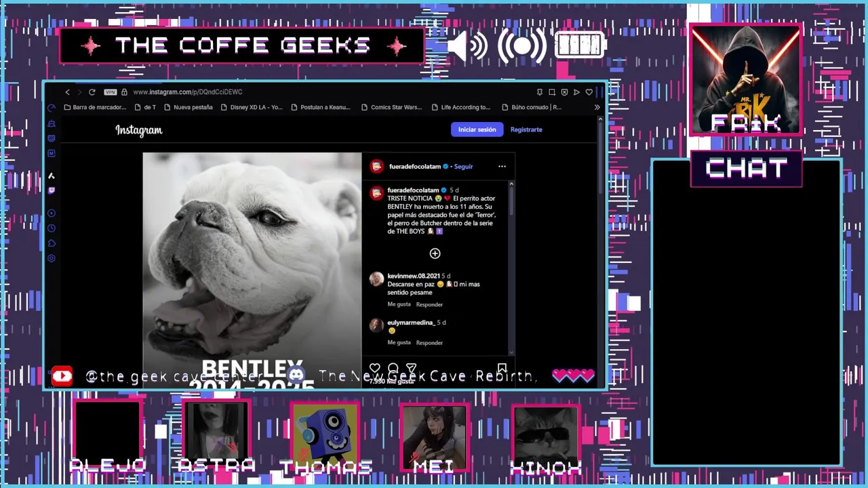
Task: Click the broadcast signal icon in overlay header
Action: coord(522,46)
